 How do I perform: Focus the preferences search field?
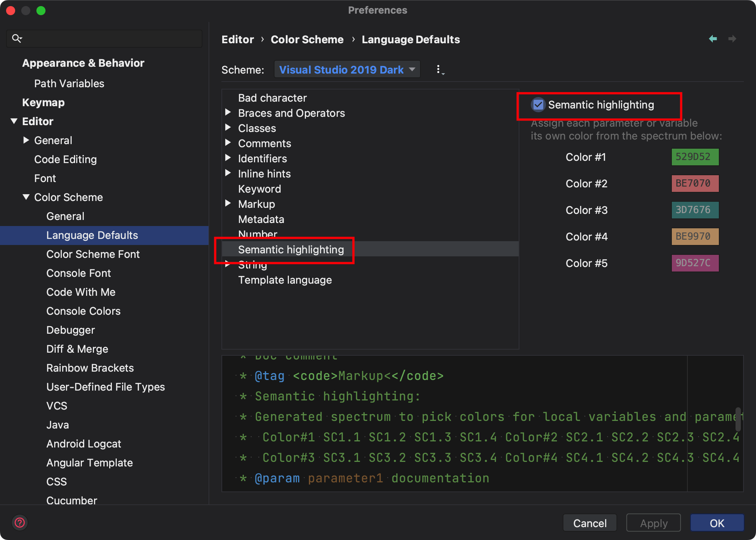[x=104, y=38]
